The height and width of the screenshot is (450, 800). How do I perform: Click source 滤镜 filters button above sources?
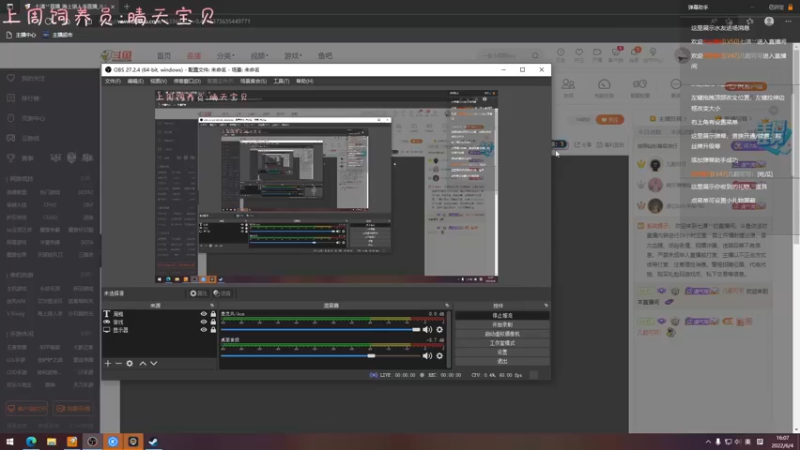[222, 293]
